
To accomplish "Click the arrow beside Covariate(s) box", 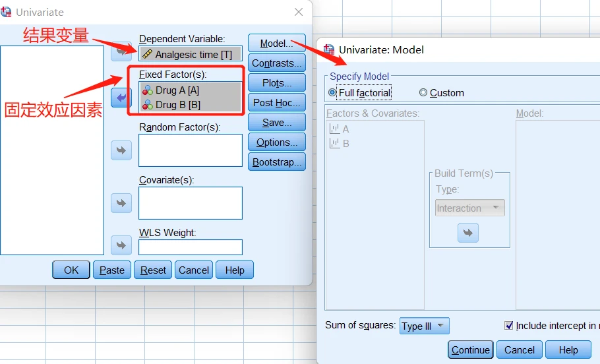I will coord(121,203).
